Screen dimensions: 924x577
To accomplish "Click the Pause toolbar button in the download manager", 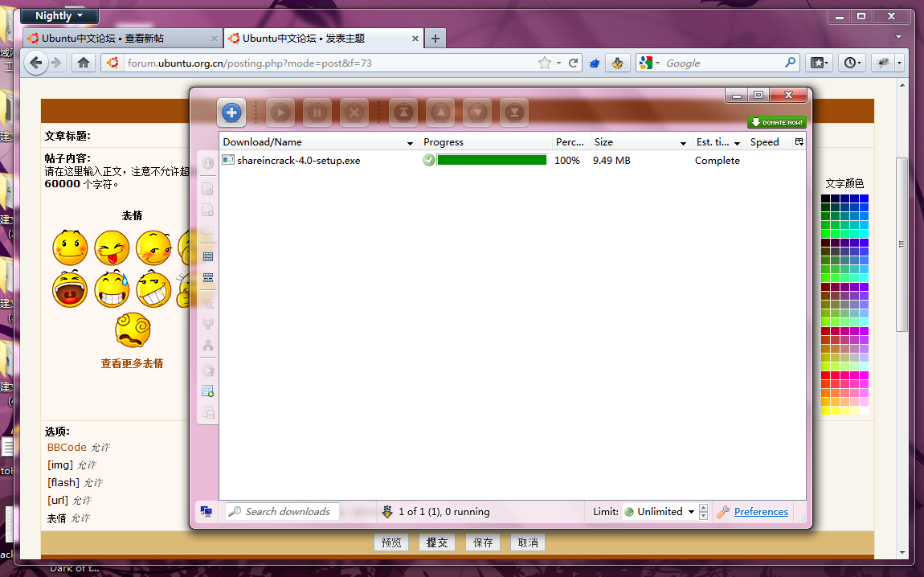I will [317, 113].
